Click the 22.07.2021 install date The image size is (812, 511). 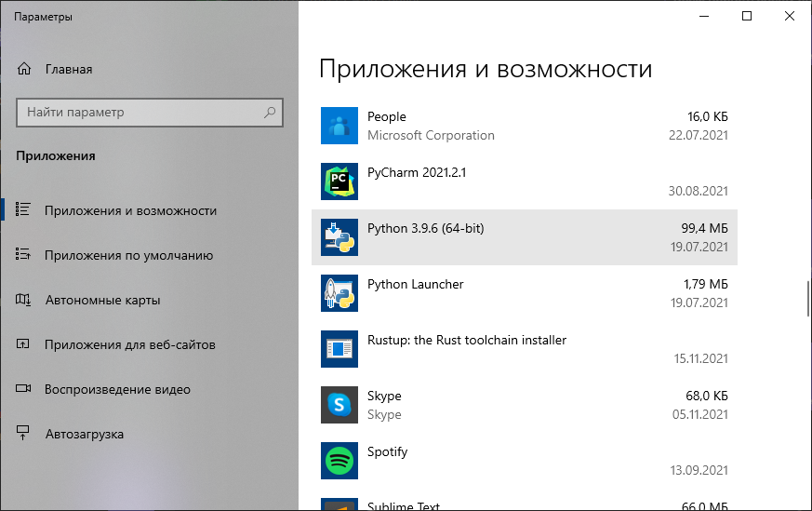click(x=699, y=135)
